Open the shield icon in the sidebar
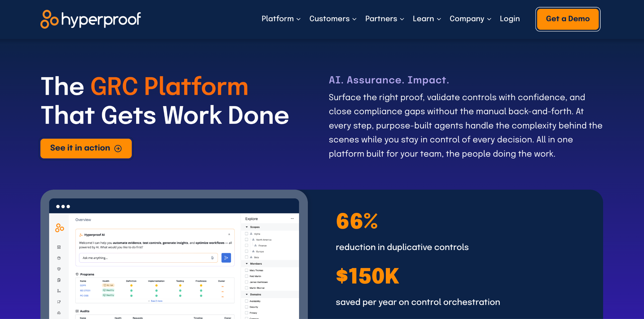This screenshot has height=319, width=644. tap(59, 269)
